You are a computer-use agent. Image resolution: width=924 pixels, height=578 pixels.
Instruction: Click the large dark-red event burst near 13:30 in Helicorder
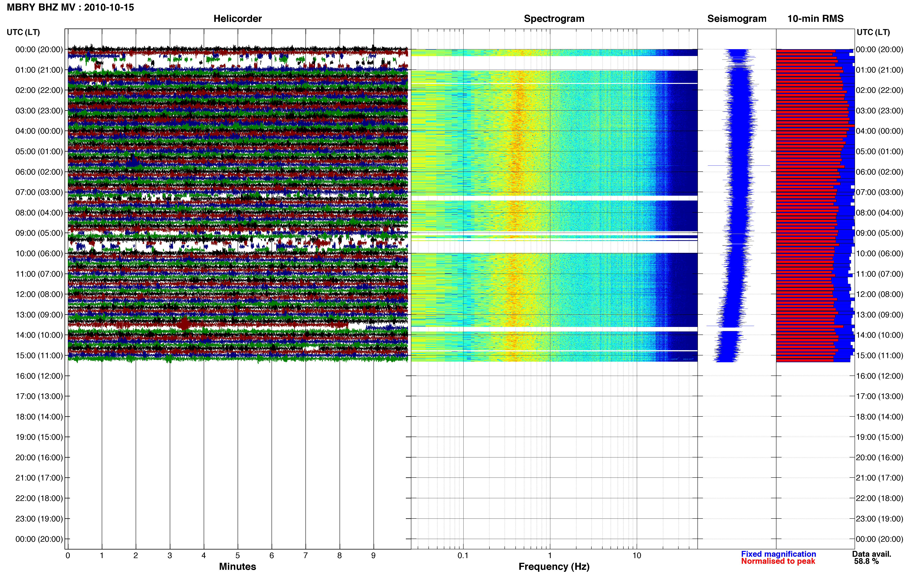click(x=184, y=324)
